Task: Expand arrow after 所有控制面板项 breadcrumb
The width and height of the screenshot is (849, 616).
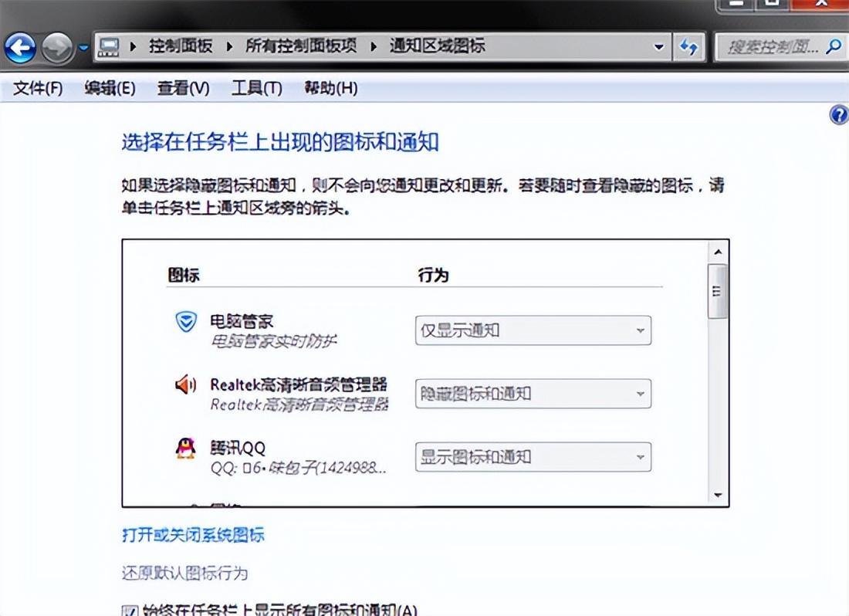Action: pyautogui.click(x=374, y=46)
